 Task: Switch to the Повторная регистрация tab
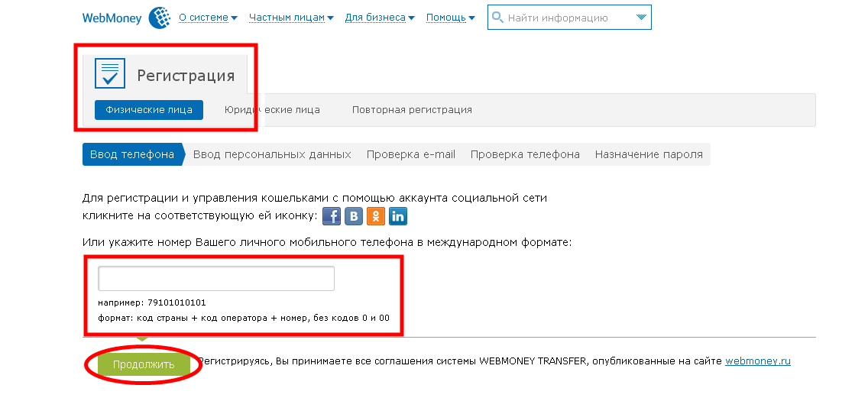pyautogui.click(x=412, y=109)
